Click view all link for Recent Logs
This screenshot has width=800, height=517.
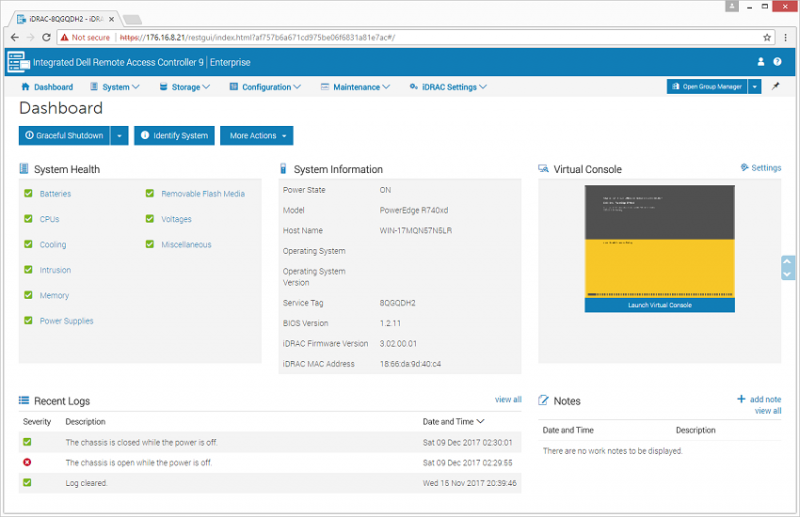pos(508,400)
